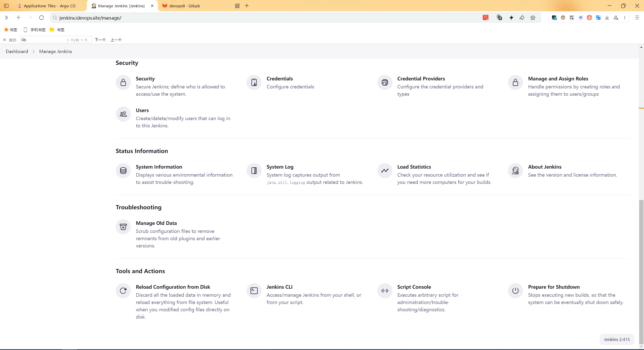The height and width of the screenshot is (350, 644).
Task: Open the Credential Providers icon
Action: pyautogui.click(x=385, y=82)
